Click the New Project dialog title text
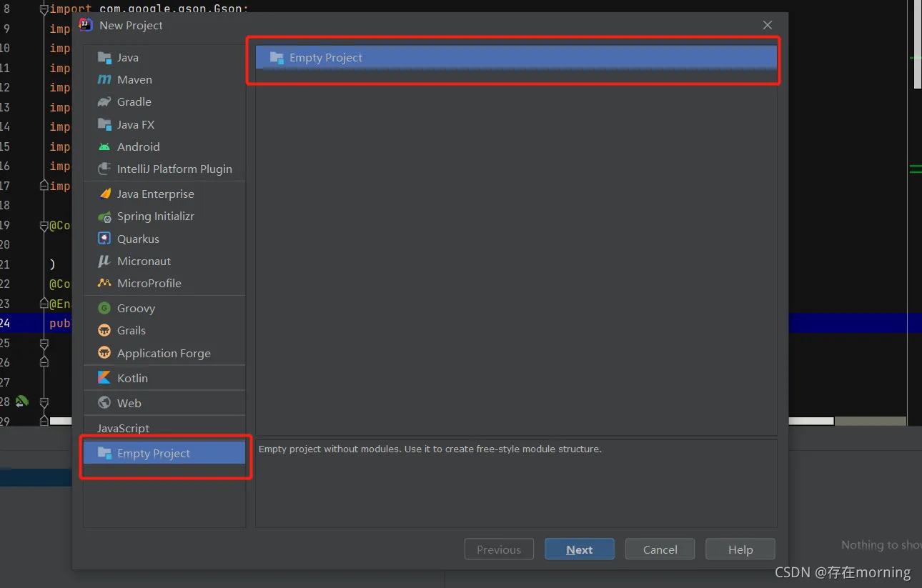Viewport: 922px width, 588px height. click(131, 25)
